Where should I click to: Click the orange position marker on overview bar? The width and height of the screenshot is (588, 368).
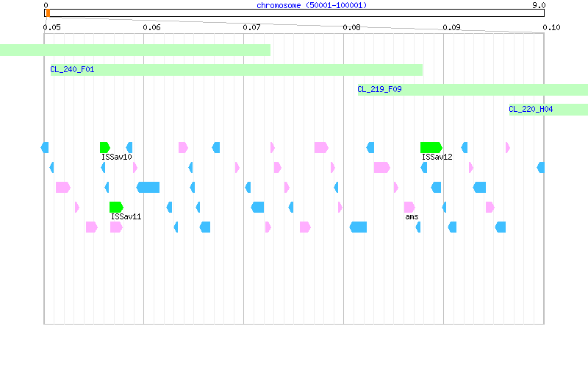[48, 13]
